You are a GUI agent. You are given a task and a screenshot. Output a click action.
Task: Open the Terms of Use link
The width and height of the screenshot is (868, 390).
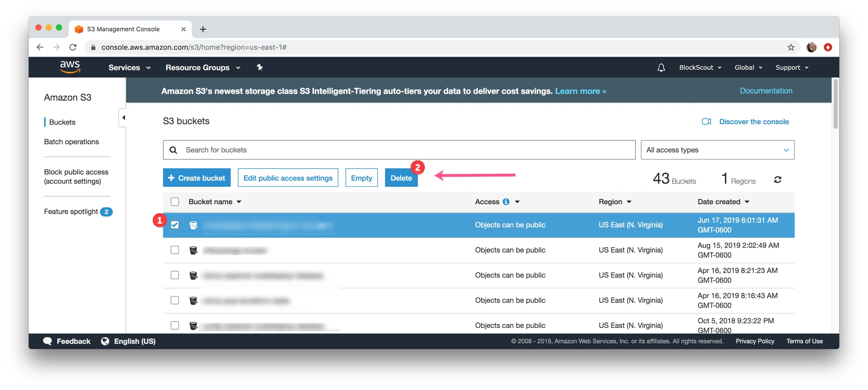click(804, 341)
